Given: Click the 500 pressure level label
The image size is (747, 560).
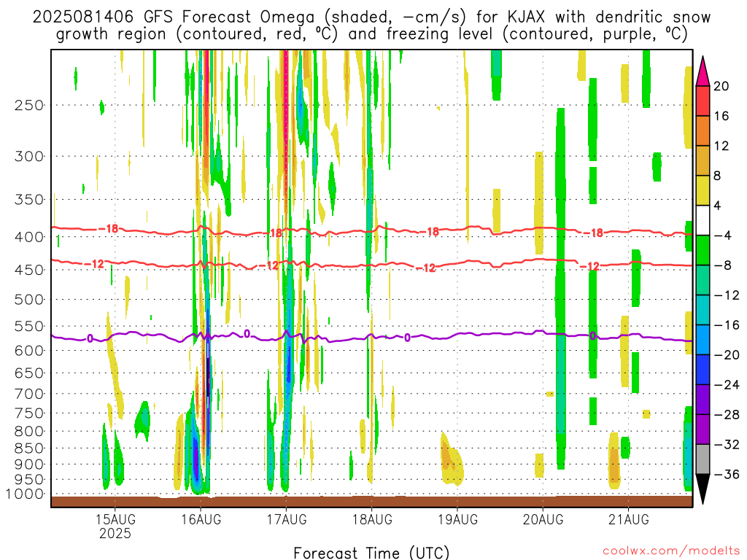Looking at the screenshot, I should tap(29, 300).
